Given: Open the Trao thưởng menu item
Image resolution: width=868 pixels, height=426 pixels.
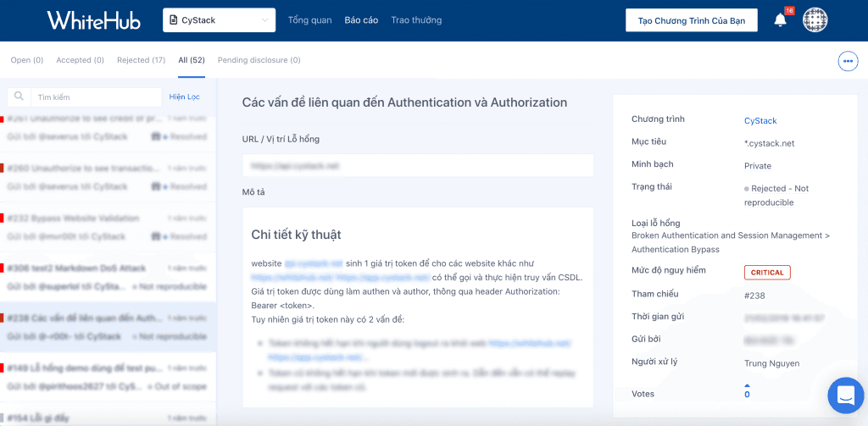Looking at the screenshot, I should (x=416, y=20).
